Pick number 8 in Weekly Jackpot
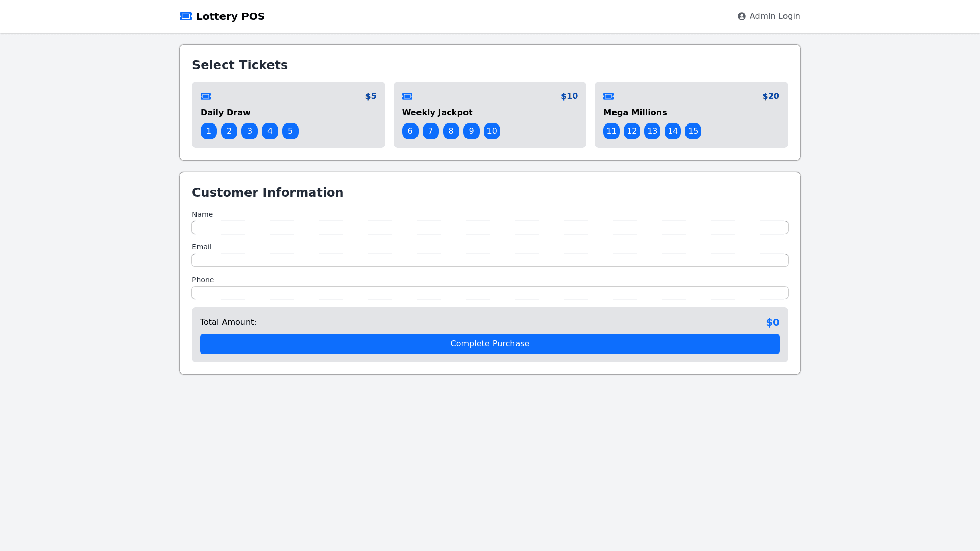Screen dimensions: 980x551 click(x=451, y=131)
